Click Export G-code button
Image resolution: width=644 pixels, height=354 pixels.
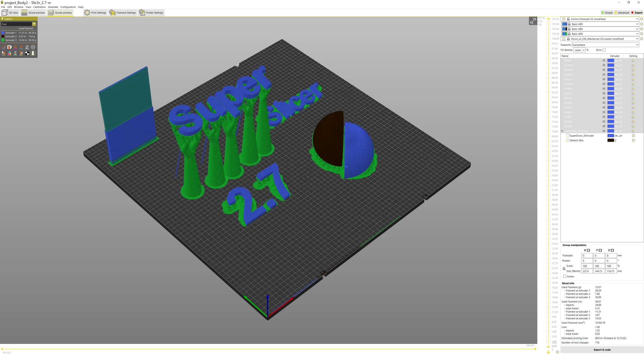pos(602,350)
